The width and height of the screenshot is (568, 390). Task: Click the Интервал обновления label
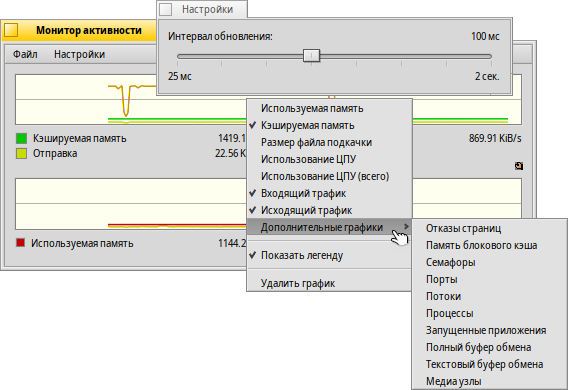click(x=220, y=37)
